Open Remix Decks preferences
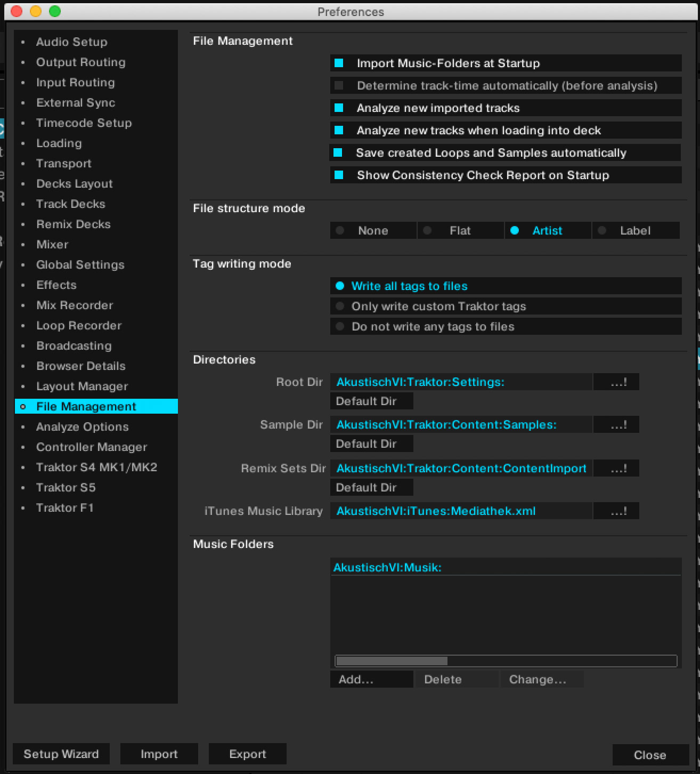 click(96, 224)
